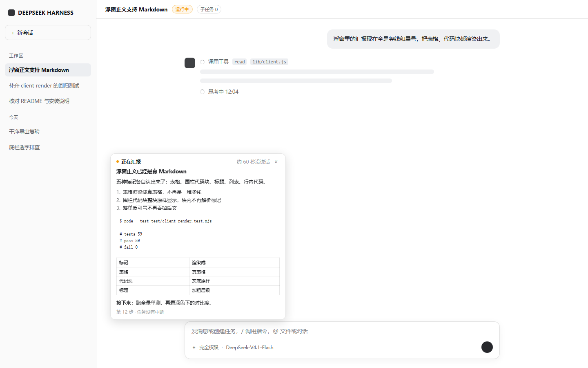Open the DeepSeek-V4.1-Flash model selector

(x=249, y=348)
